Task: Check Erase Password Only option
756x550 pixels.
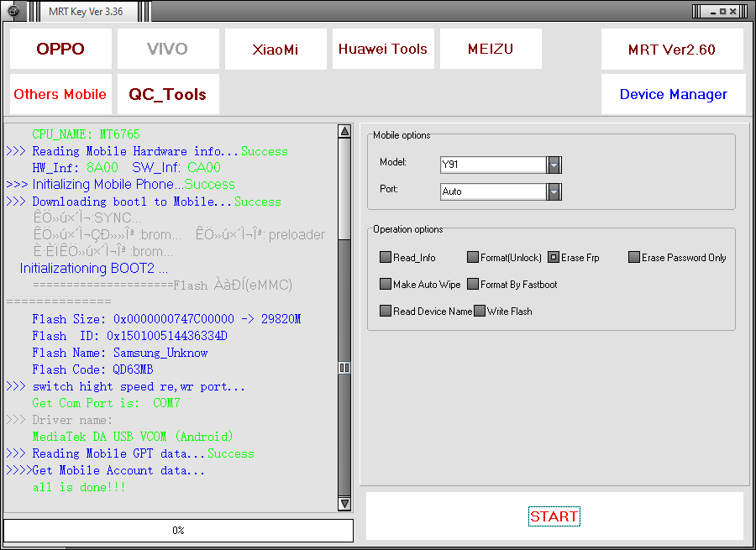Action: (633, 257)
